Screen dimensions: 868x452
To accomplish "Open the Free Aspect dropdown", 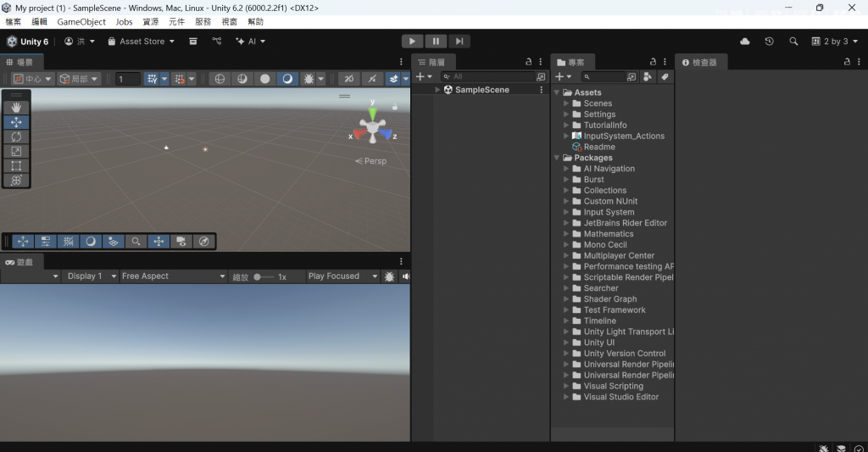I will 174,276.
